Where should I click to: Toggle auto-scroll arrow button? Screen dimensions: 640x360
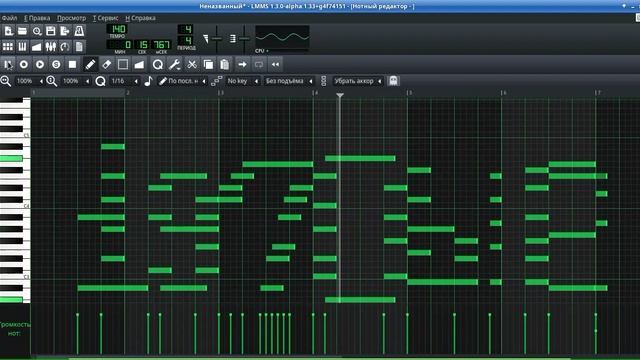(242, 64)
